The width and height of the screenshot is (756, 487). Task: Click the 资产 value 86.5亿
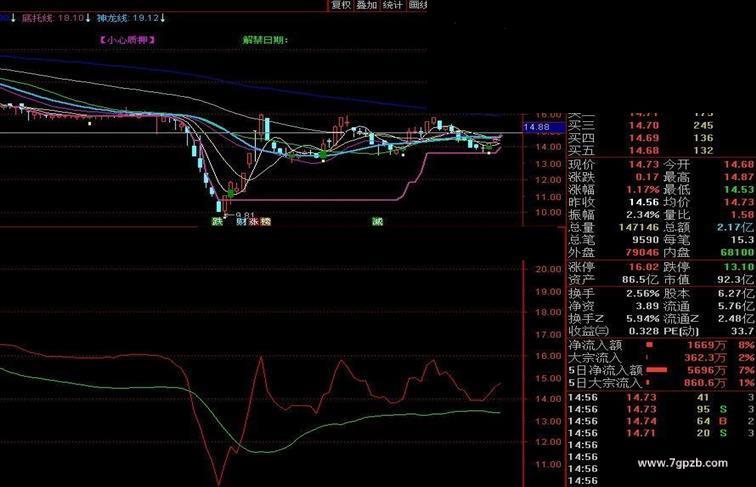tap(640, 279)
